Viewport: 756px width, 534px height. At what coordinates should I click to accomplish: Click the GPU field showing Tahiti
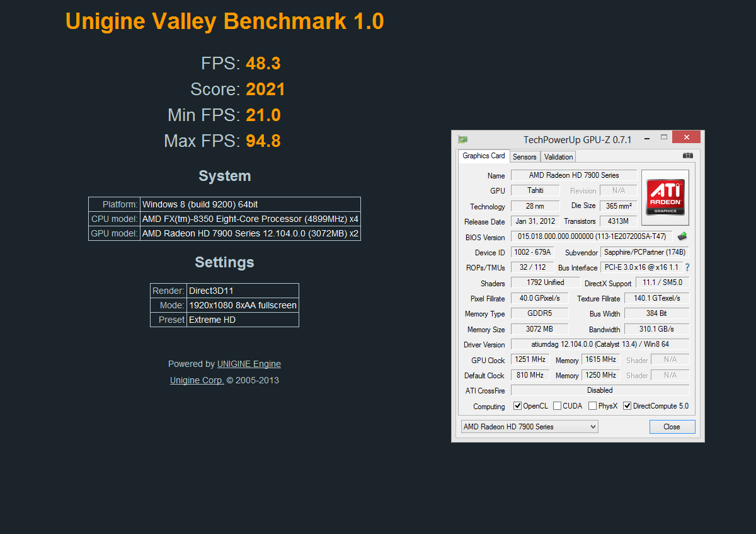coord(535,190)
